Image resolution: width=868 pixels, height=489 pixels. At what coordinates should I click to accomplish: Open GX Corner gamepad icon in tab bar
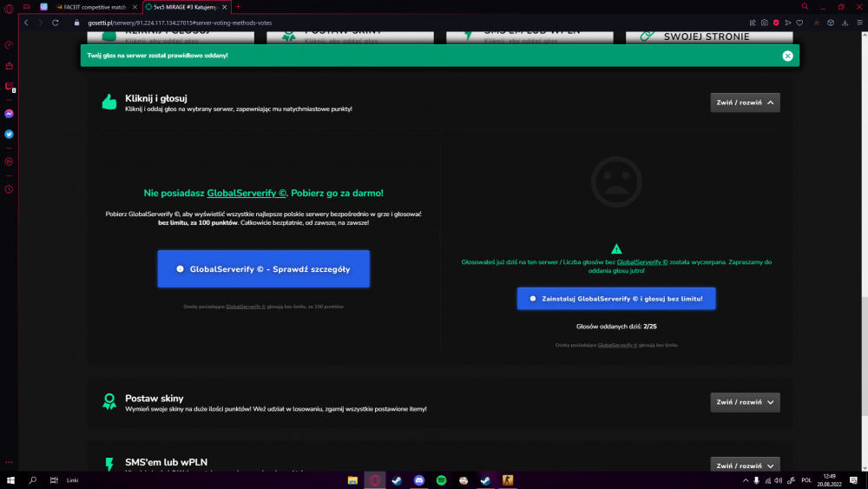27,7
